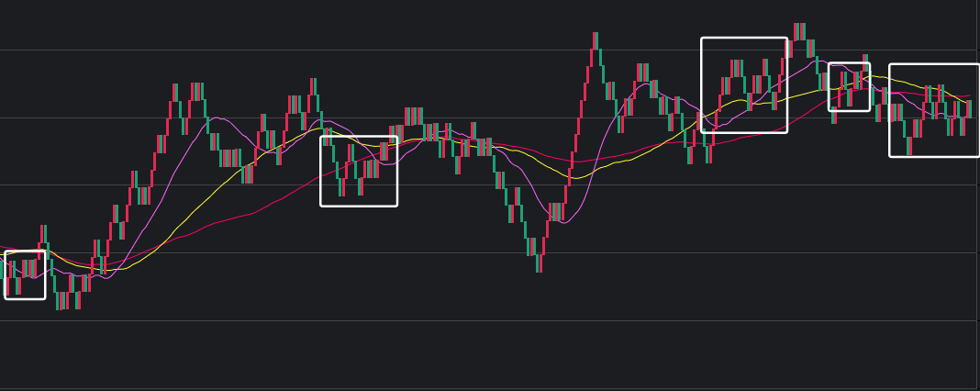Click the first rally's peak candles on left
The width and height of the screenshot is (980, 391).
tap(196, 92)
